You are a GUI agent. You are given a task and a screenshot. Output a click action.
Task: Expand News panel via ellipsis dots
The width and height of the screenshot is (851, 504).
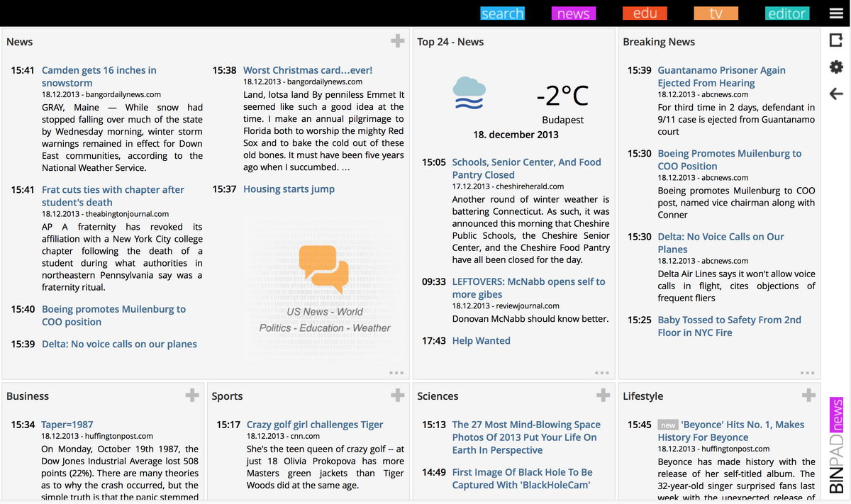[x=396, y=372]
